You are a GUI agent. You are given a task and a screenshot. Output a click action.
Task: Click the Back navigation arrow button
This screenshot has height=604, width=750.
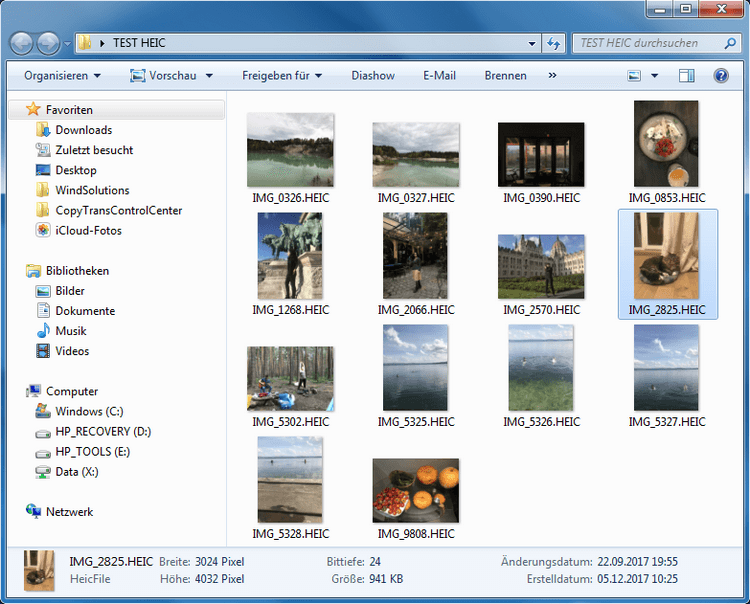[x=22, y=44]
